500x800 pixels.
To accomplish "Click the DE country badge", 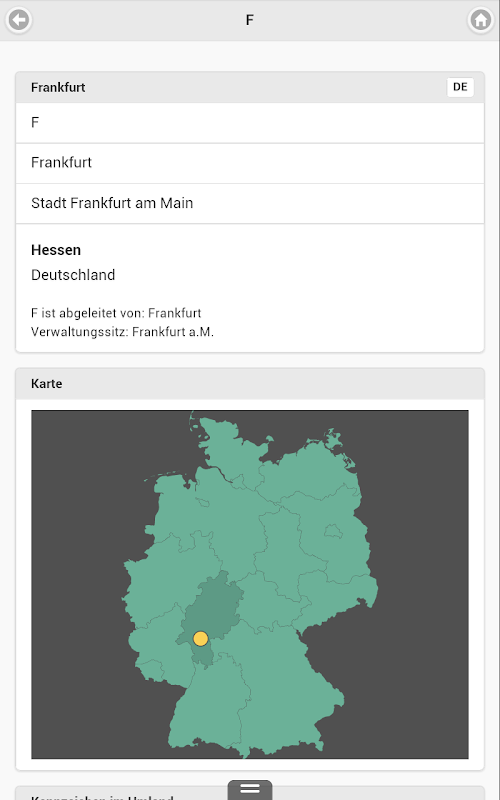I will [x=460, y=87].
